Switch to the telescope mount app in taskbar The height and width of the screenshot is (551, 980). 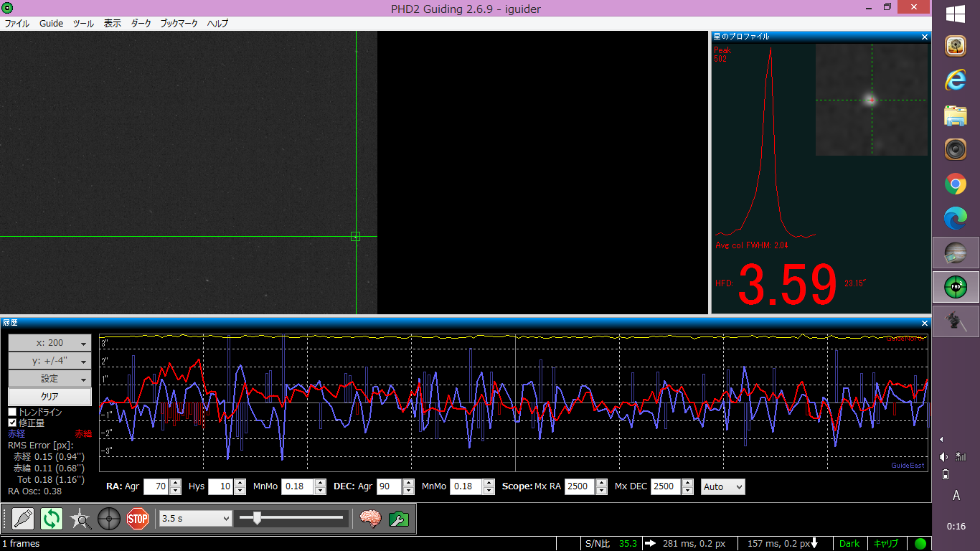[955, 321]
